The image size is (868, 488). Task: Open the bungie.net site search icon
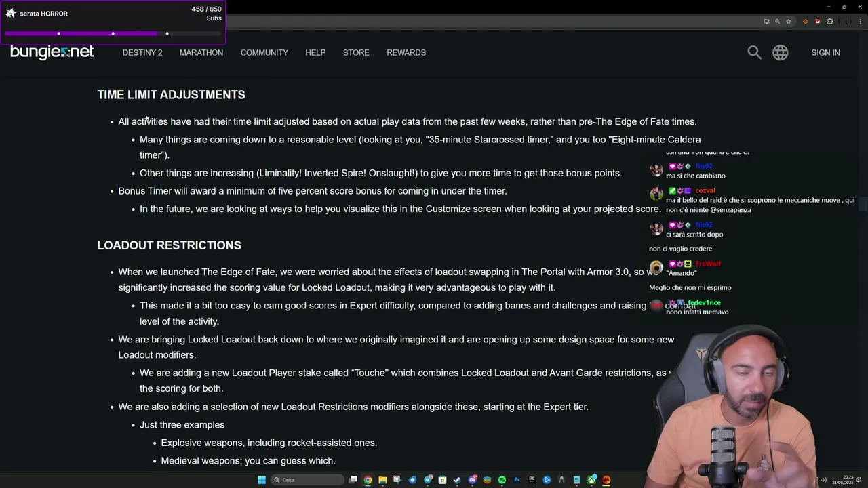click(x=754, y=52)
